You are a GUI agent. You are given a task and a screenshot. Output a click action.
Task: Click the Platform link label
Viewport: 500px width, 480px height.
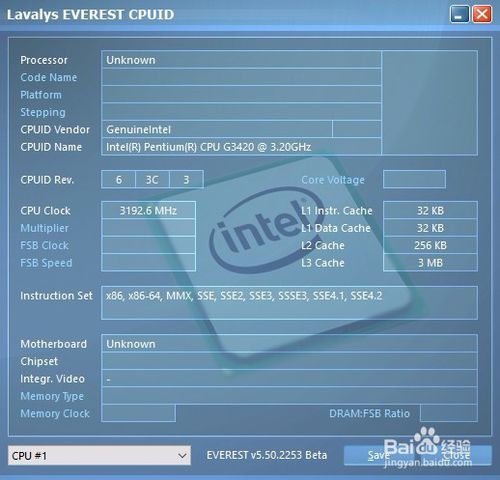coord(41,95)
